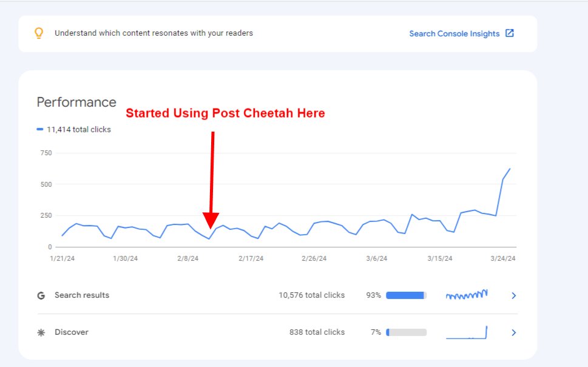Click the 0 y-axis value
The height and width of the screenshot is (367, 588).
tap(50, 247)
